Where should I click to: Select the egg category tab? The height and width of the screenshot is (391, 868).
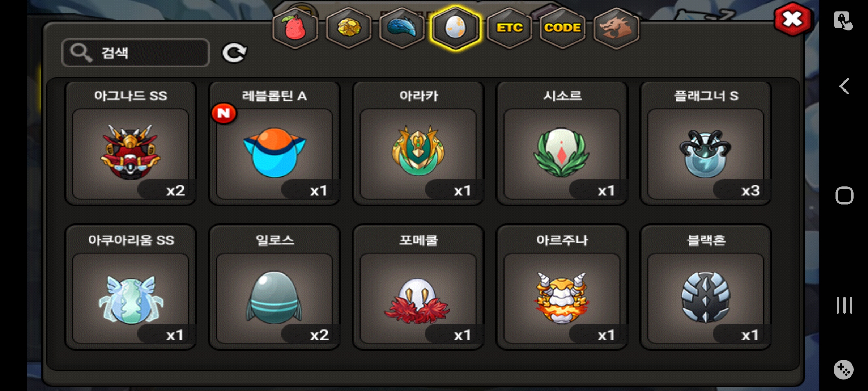[x=456, y=28]
